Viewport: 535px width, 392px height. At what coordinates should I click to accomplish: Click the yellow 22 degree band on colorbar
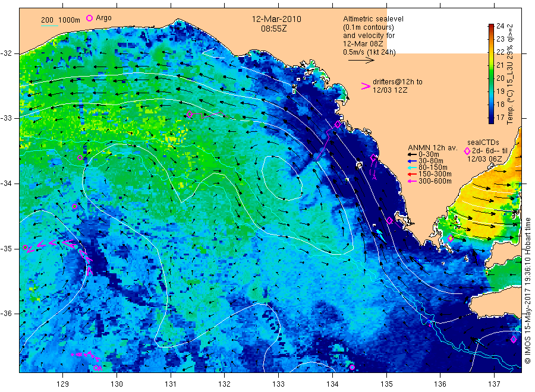[x=492, y=52]
